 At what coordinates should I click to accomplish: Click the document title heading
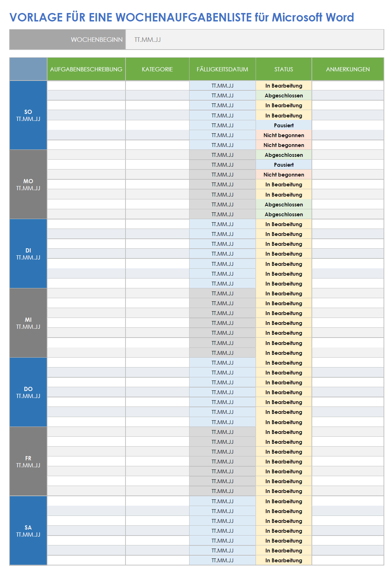[x=181, y=17]
